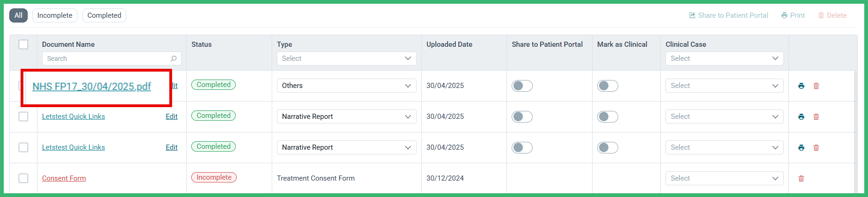Switch to the Completed tab
Screen dimensions: 868x197
(x=104, y=15)
